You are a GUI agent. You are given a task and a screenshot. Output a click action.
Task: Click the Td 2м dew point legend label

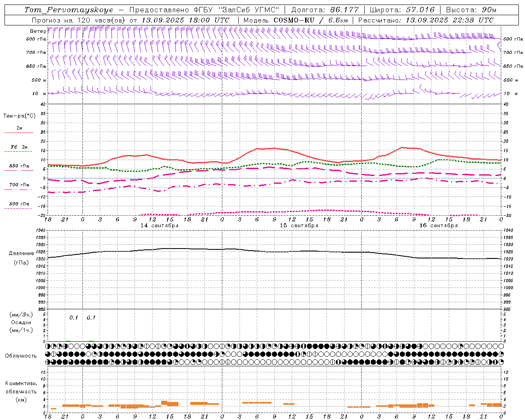click(x=19, y=147)
